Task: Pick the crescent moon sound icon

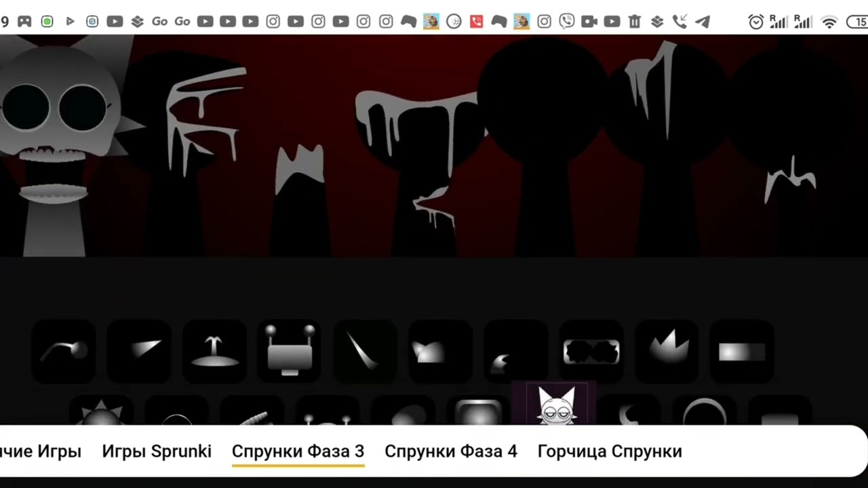Action: pyautogui.click(x=629, y=411)
